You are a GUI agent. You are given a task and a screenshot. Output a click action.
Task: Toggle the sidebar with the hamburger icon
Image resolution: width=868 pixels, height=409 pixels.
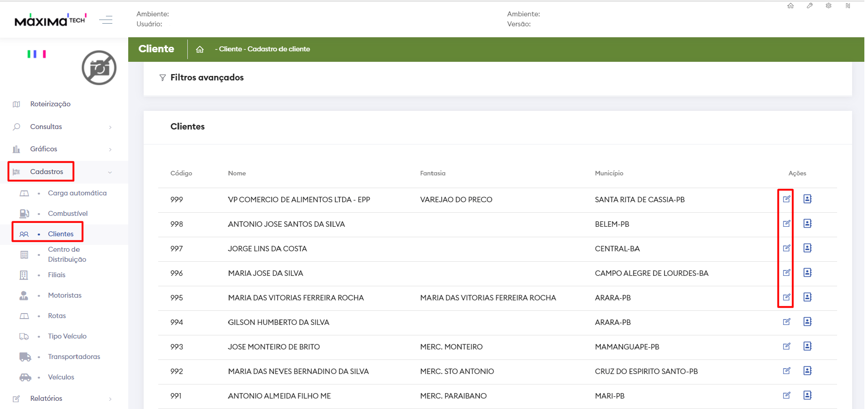pyautogui.click(x=106, y=20)
